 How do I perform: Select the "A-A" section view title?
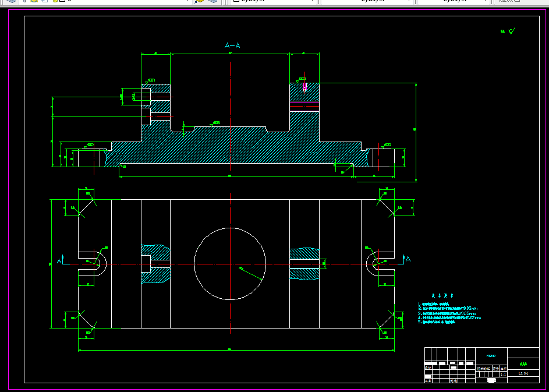point(232,45)
